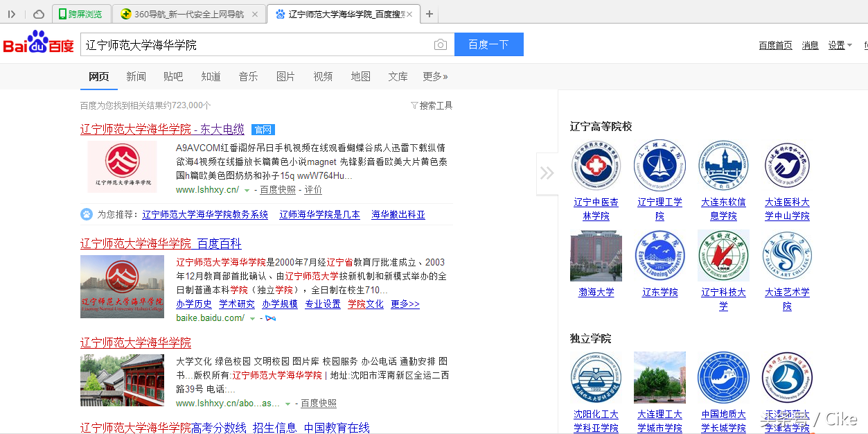The image size is (868, 434).
Task: Click the blue avatar icon before 为您推荐
Action: point(86,214)
